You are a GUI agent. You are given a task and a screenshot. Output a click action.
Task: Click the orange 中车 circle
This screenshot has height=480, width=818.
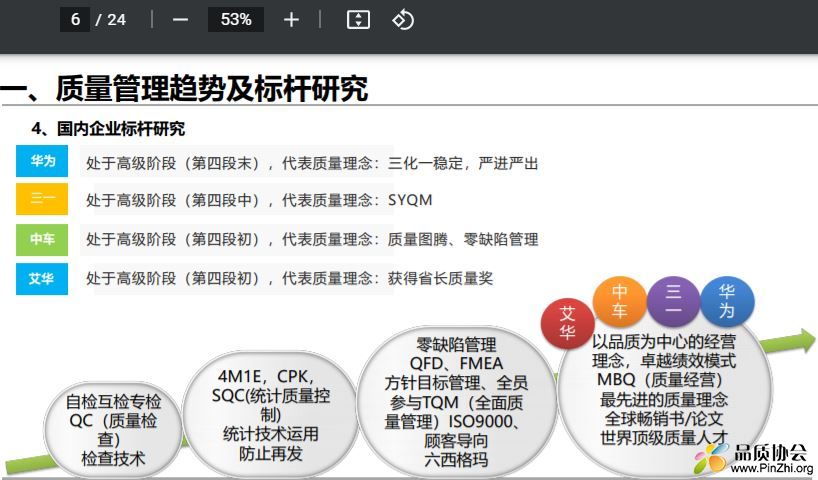[x=619, y=302]
